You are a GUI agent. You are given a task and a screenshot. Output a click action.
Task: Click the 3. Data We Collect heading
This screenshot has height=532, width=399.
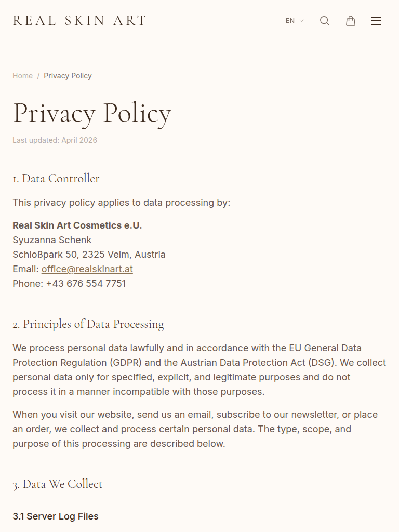pos(58,484)
